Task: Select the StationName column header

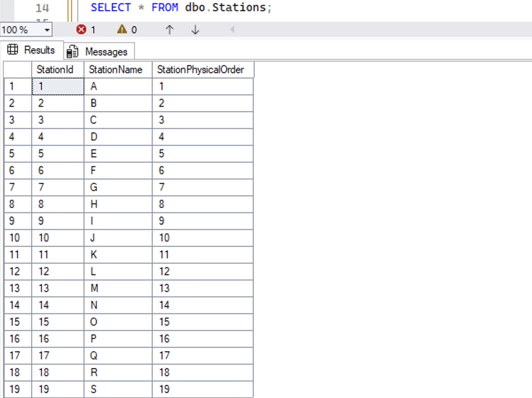Action: click(x=115, y=70)
